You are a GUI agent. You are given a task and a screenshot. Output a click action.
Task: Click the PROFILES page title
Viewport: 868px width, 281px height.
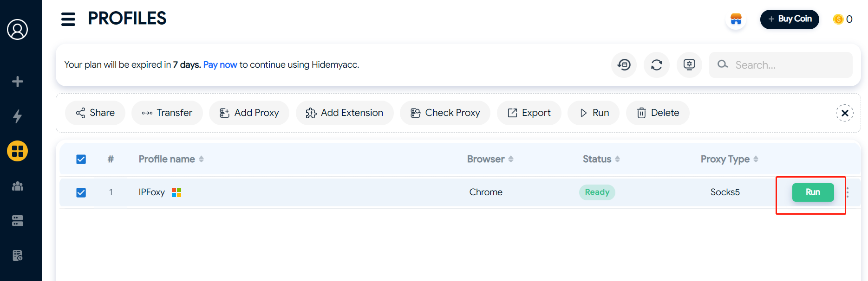(127, 19)
